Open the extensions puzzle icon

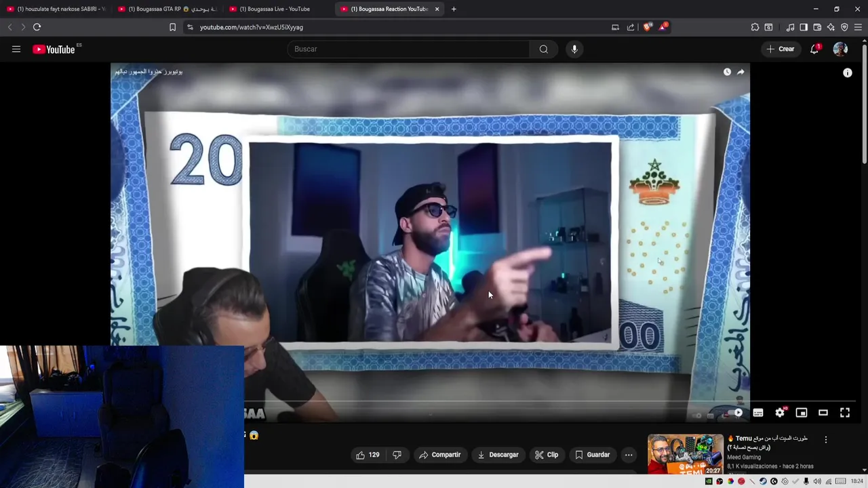coord(755,27)
